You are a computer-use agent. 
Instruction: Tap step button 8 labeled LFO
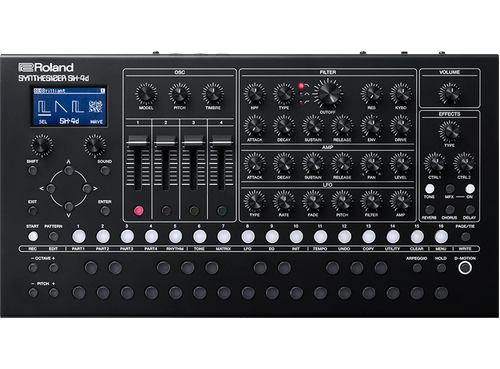click(x=248, y=236)
